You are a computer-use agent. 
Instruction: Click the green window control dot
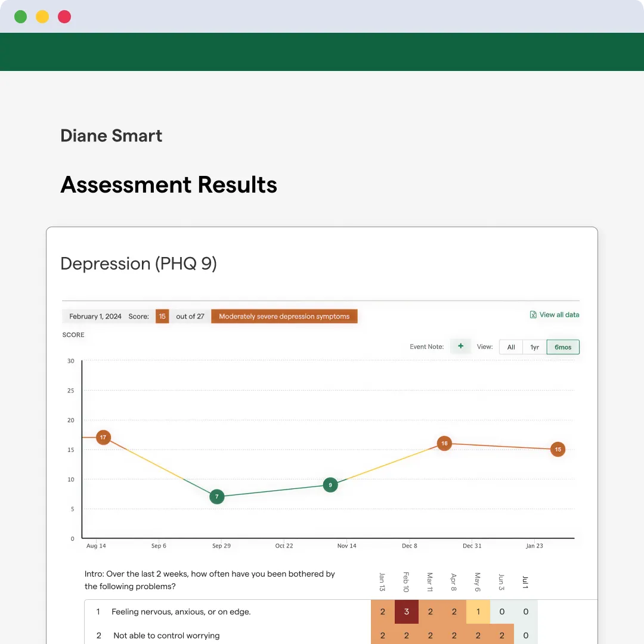coord(21,17)
